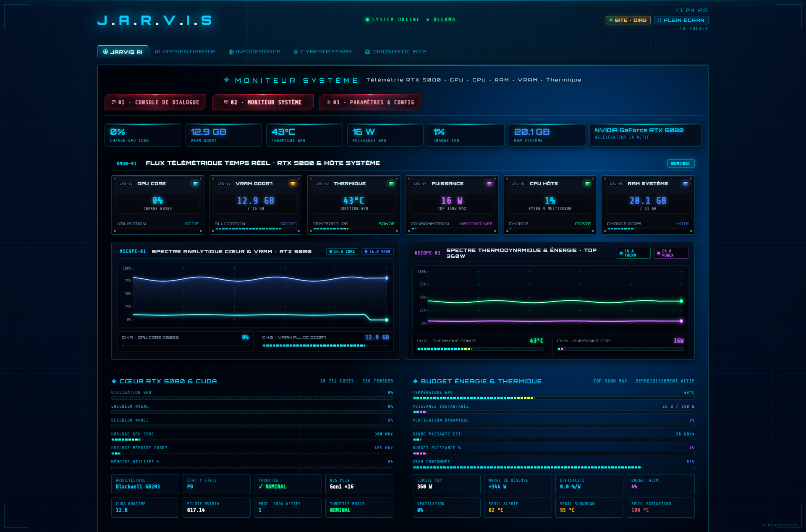Open the Infogérance tab
Screen dimensions: 806x532
tap(255, 52)
